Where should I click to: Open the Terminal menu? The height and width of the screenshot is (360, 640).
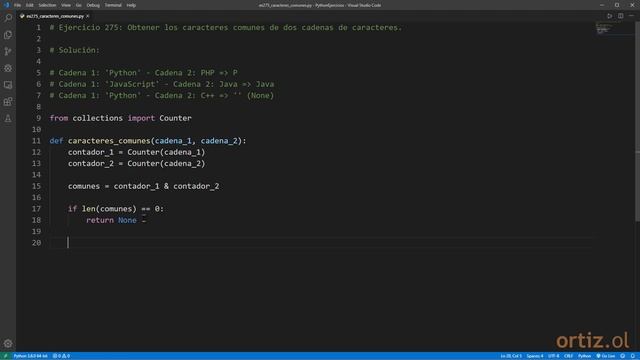(x=113, y=5)
